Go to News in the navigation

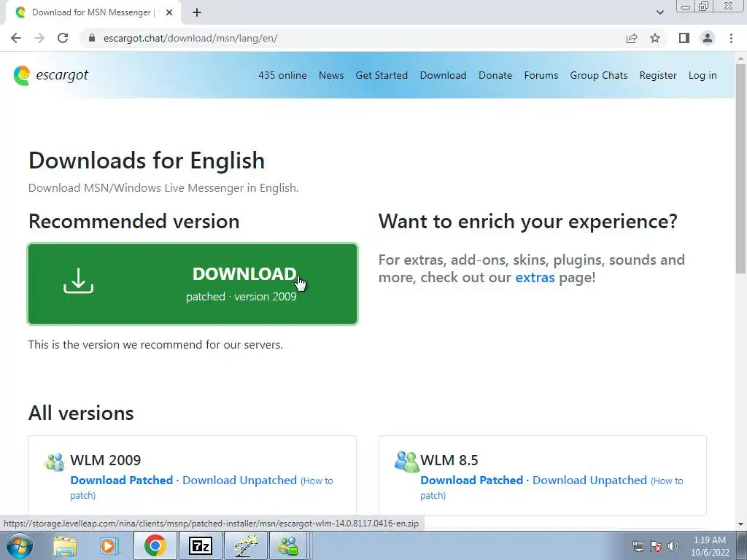point(331,75)
